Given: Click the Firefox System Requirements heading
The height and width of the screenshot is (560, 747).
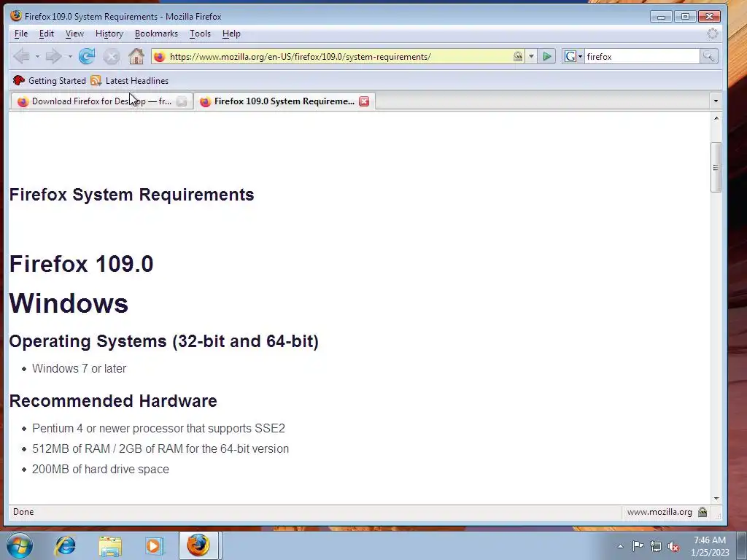Looking at the screenshot, I should point(131,195).
